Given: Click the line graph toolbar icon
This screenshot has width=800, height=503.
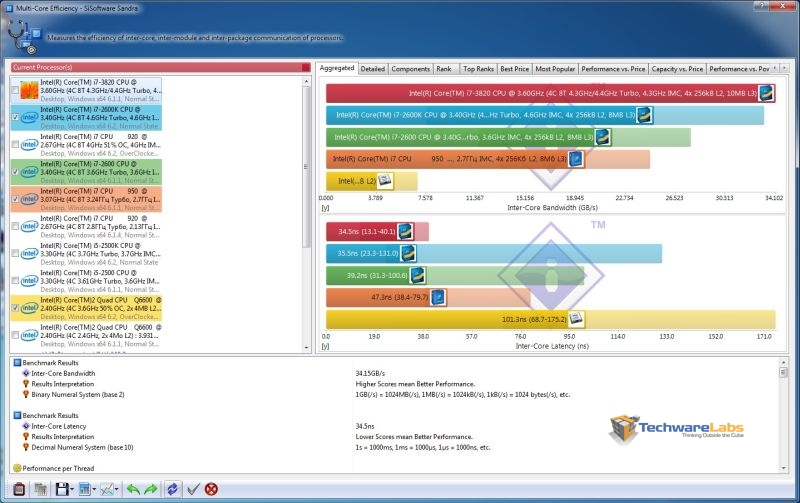Looking at the screenshot, I should [x=107, y=489].
